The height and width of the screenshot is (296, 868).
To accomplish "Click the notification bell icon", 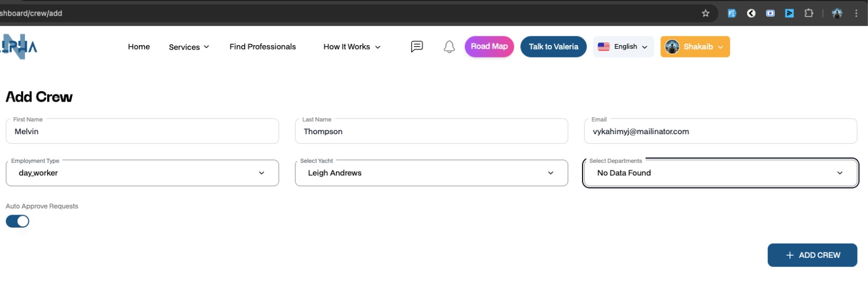I will point(449,47).
